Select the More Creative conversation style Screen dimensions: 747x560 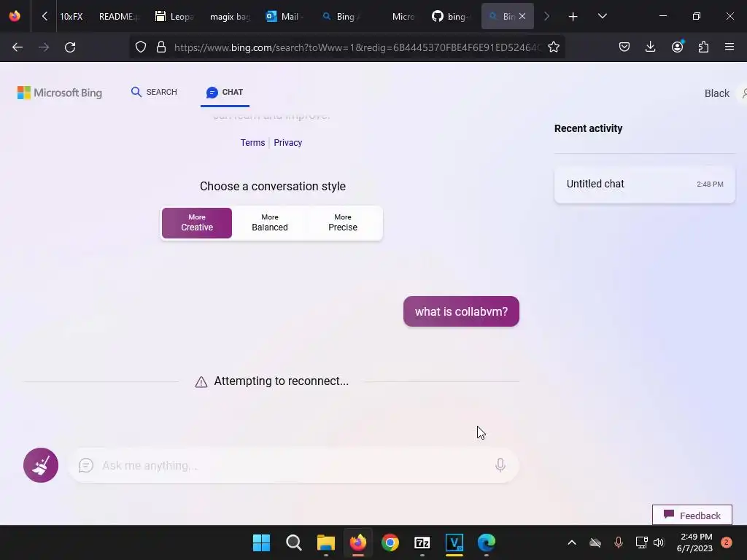pyautogui.click(x=197, y=223)
